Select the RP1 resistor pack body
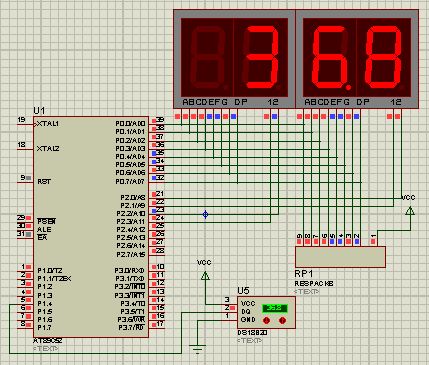Screen dimensions: 429x365 (340, 257)
